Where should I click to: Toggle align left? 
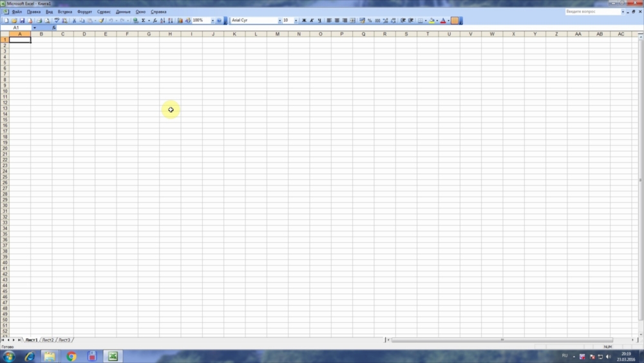click(x=329, y=21)
